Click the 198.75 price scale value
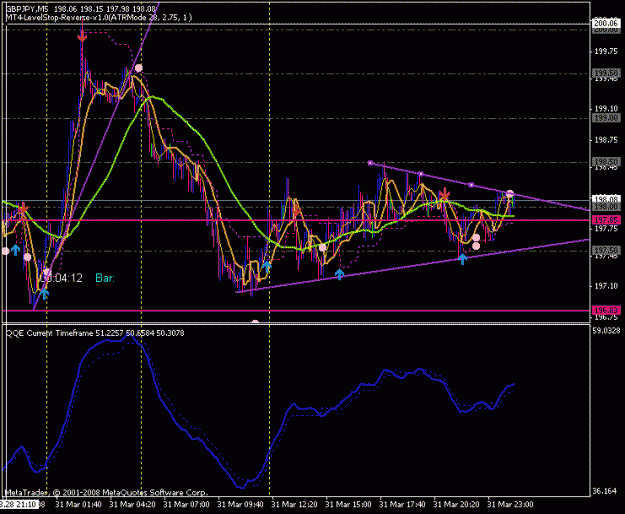 [x=606, y=140]
